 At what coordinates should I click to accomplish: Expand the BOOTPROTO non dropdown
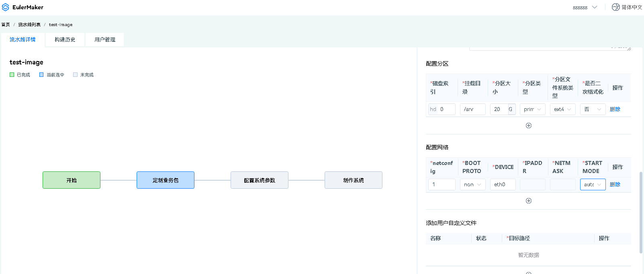coord(472,185)
